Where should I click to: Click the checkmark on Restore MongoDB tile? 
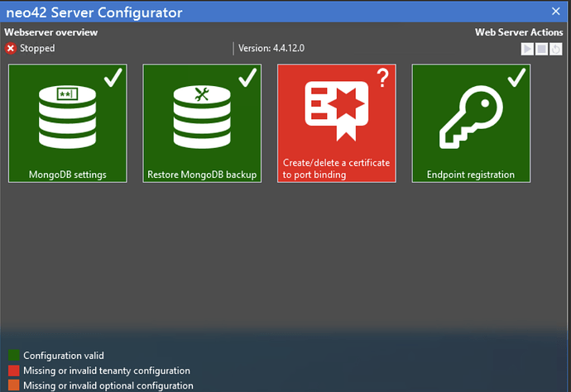coord(247,79)
